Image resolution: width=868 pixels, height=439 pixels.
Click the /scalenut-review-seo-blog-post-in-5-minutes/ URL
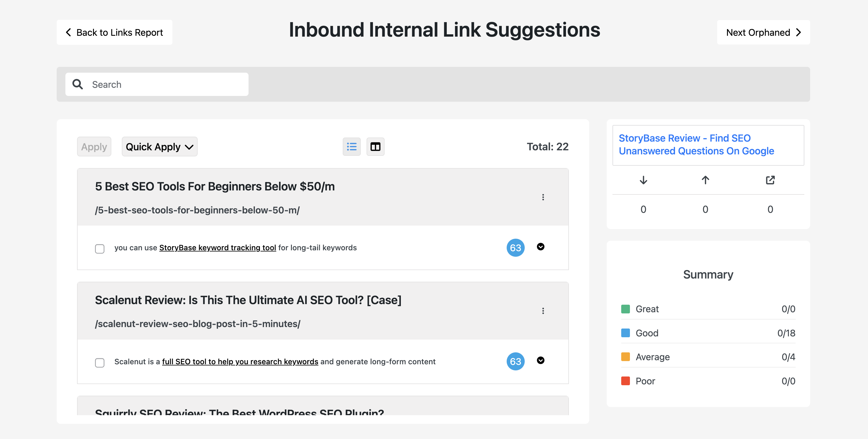pos(197,324)
